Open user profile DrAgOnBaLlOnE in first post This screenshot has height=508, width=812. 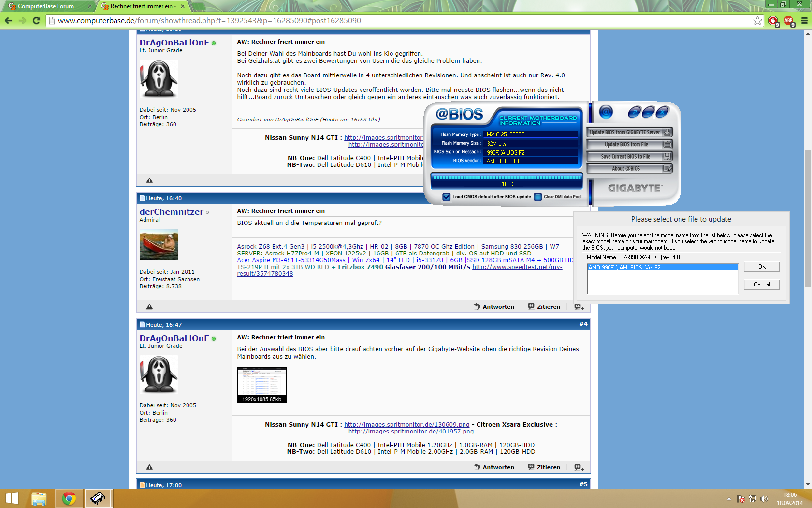click(174, 43)
